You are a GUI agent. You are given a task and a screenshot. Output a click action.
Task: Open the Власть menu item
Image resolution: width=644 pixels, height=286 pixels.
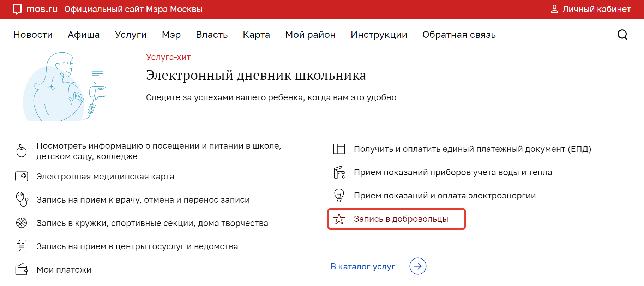(212, 35)
